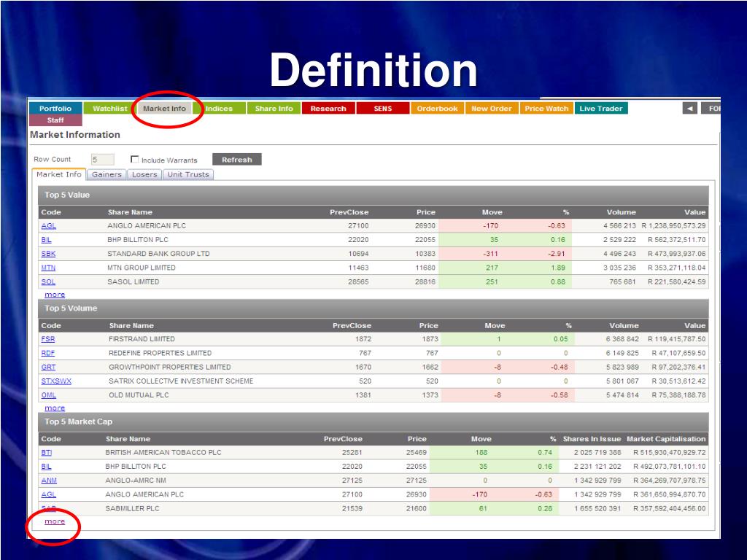Switch to the Losers tab
Viewport: 747px width, 560px height.
pyautogui.click(x=144, y=175)
